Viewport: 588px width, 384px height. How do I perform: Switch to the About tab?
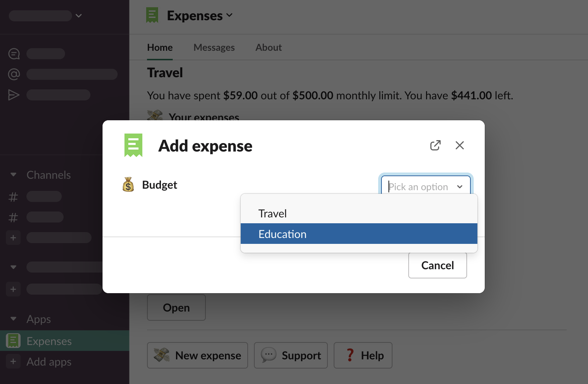[268, 48]
